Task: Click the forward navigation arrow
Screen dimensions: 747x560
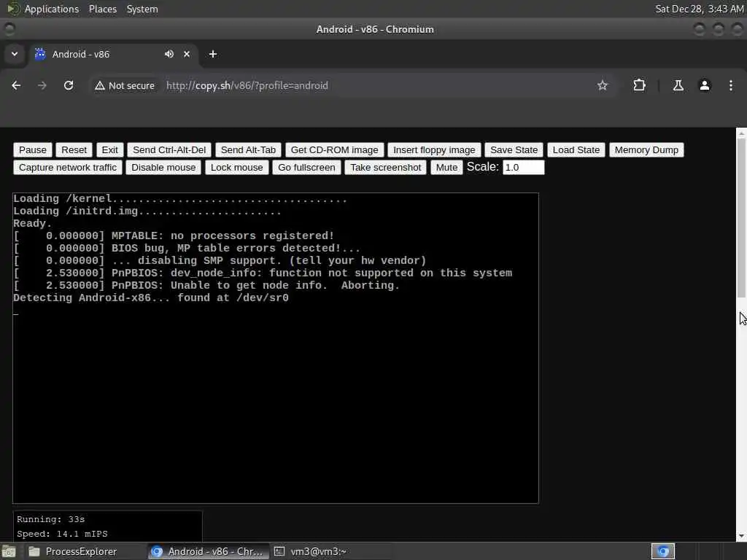Action: 42,85
